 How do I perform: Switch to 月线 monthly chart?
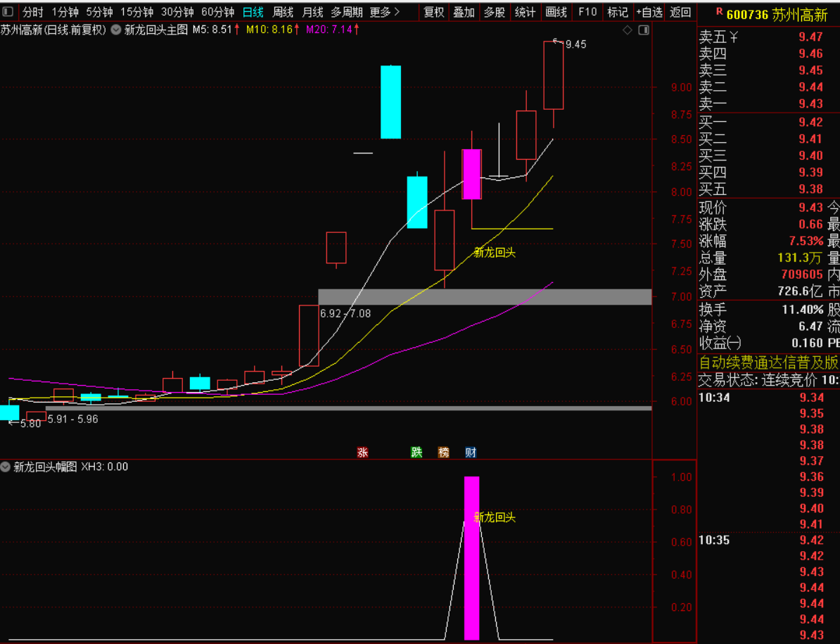coord(312,12)
